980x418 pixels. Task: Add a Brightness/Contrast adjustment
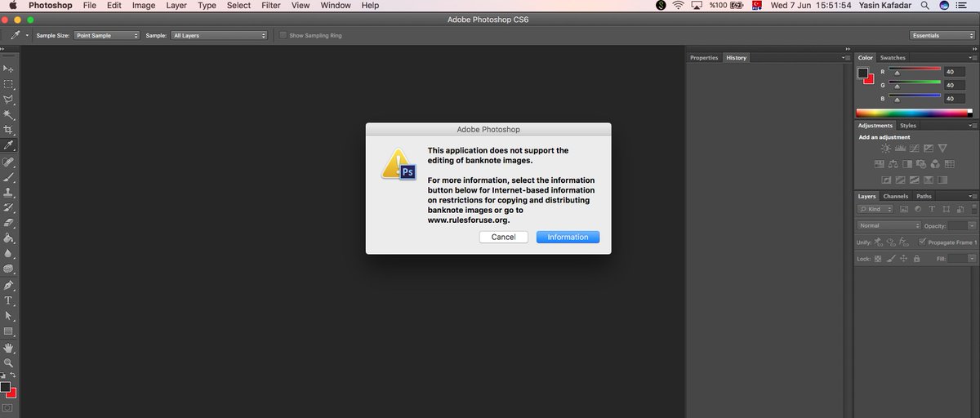[x=886, y=149]
